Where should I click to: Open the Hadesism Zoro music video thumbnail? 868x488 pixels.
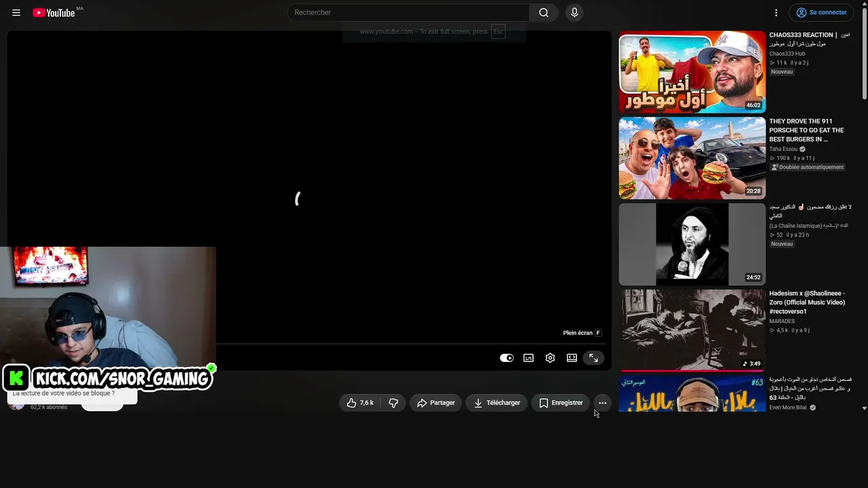pos(692,330)
